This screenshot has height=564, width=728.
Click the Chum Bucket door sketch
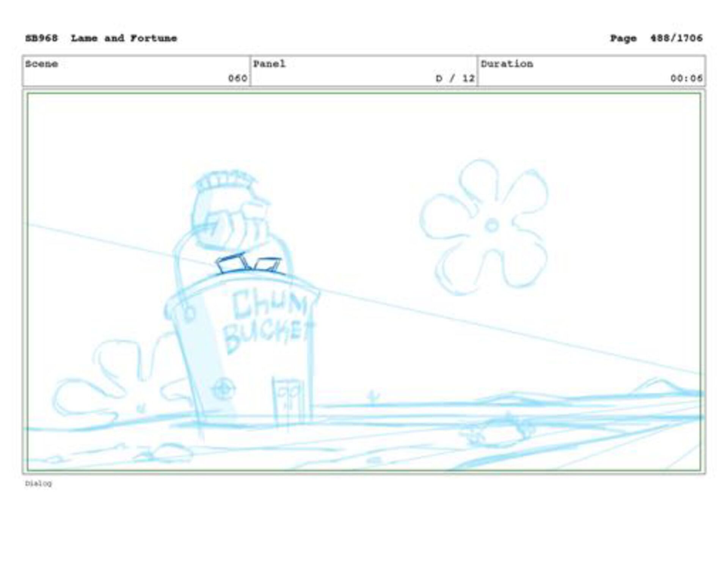point(288,402)
